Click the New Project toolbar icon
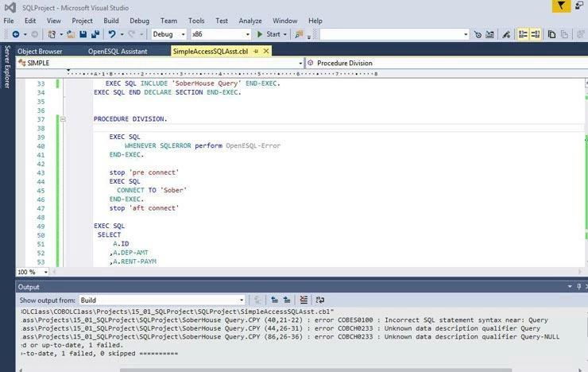This screenshot has height=372, width=588. [x=52, y=34]
